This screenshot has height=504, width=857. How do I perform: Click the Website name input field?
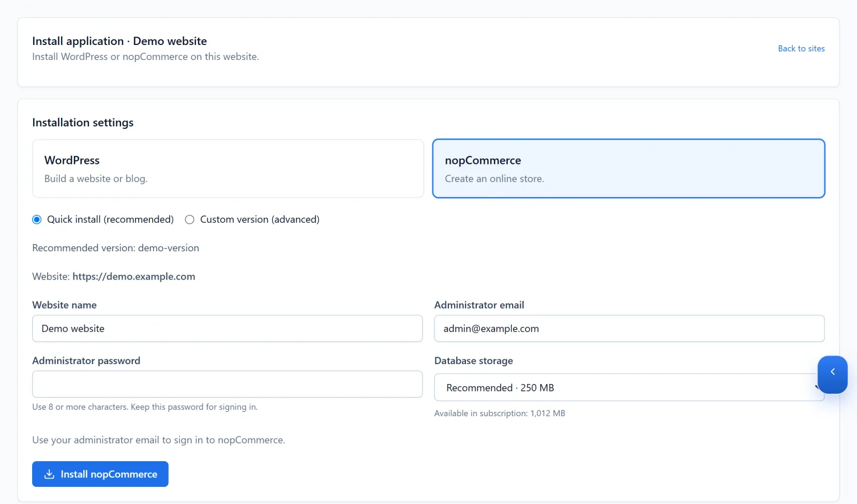(228, 328)
